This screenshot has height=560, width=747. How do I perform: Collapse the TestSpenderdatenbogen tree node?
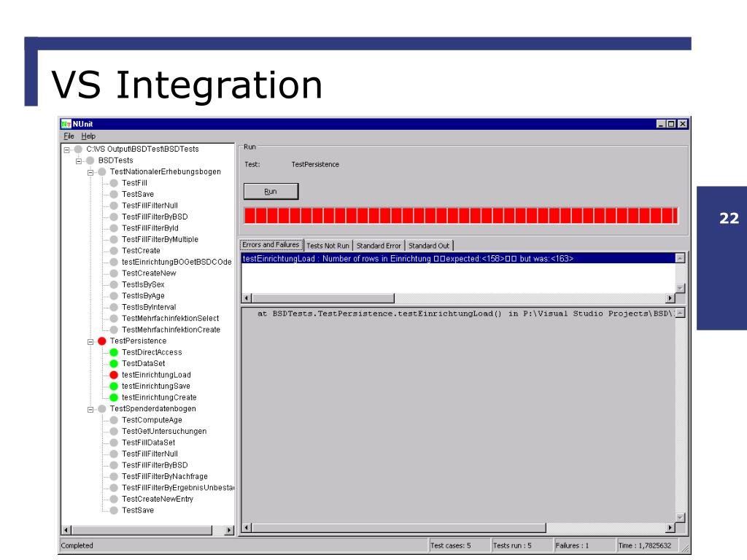[x=90, y=409]
